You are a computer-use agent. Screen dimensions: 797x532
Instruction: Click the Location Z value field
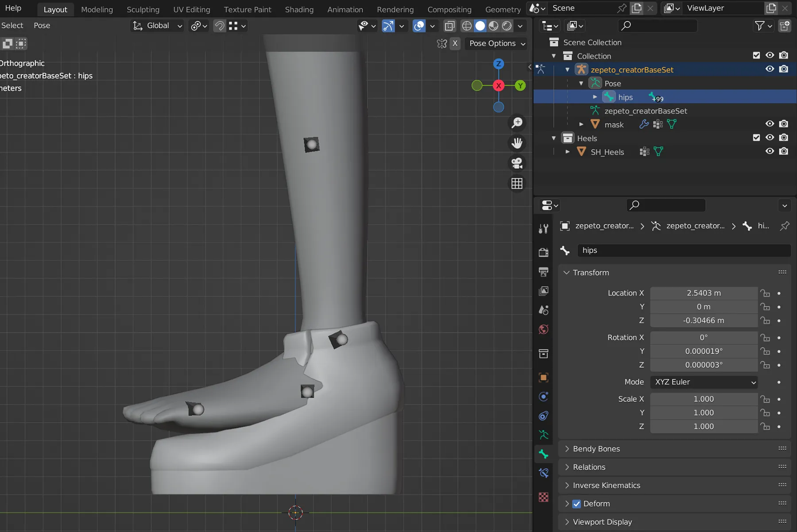click(x=704, y=320)
